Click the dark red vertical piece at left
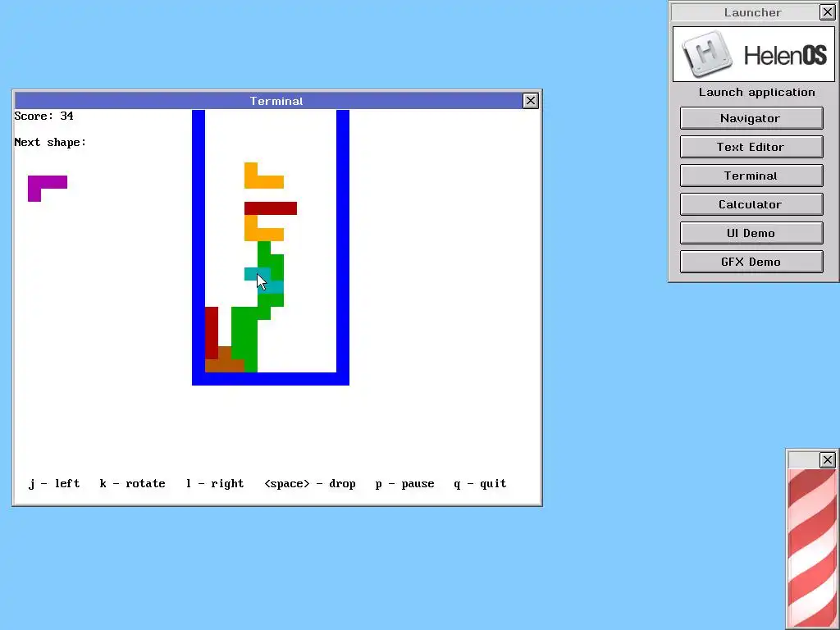Image resolution: width=840 pixels, height=630 pixels. coord(212,333)
